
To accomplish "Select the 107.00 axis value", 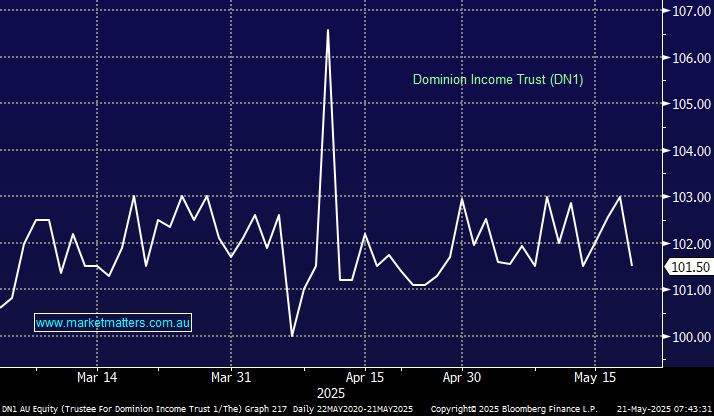I will point(692,11).
